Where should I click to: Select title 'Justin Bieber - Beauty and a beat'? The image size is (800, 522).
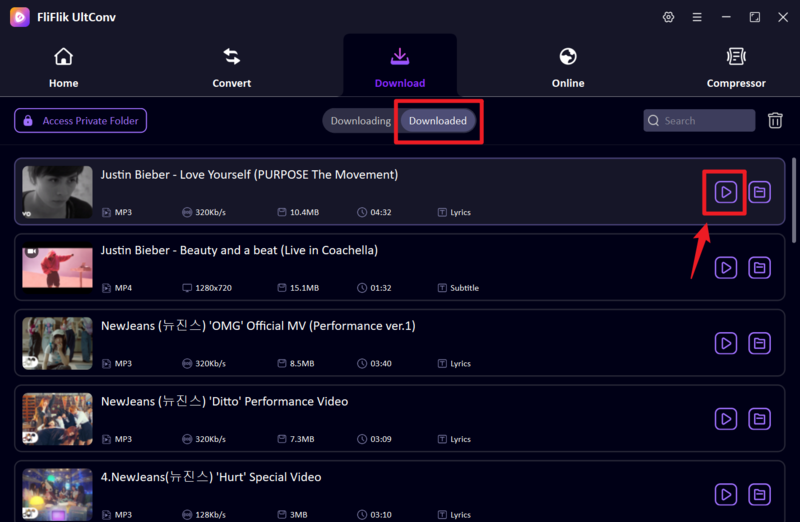tap(239, 250)
